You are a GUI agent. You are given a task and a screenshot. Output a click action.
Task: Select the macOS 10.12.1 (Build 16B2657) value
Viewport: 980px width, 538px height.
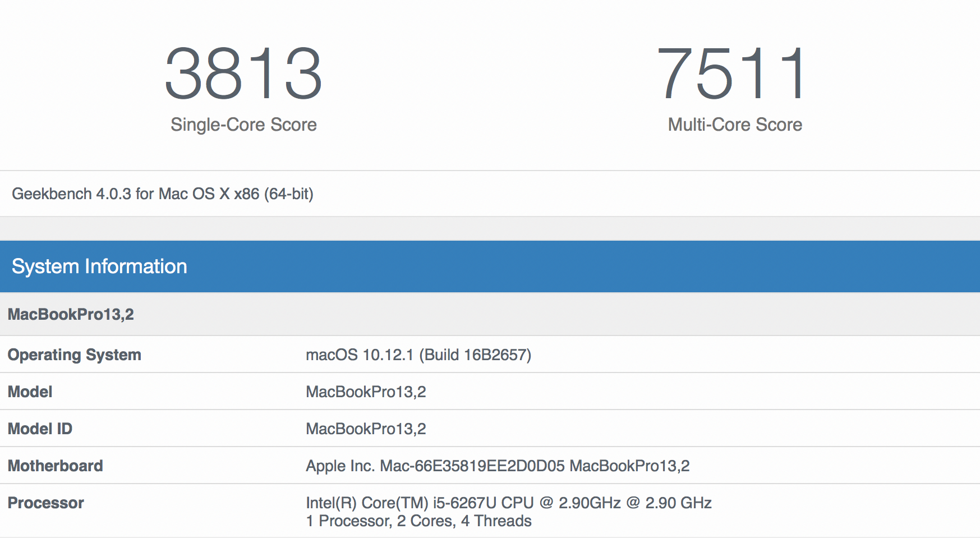(x=418, y=355)
